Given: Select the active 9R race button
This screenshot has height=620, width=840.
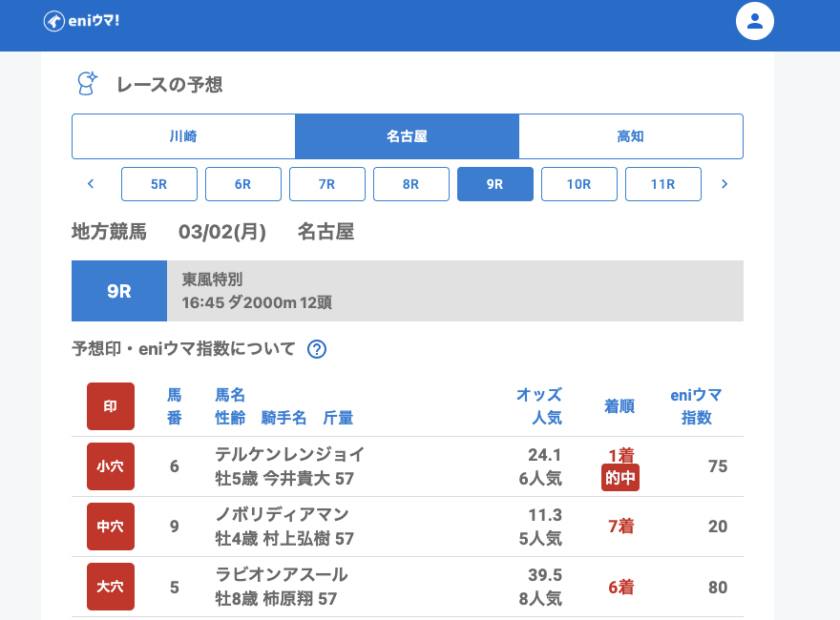Looking at the screenshot, I should pyautogui.click(x=495, y=184).
